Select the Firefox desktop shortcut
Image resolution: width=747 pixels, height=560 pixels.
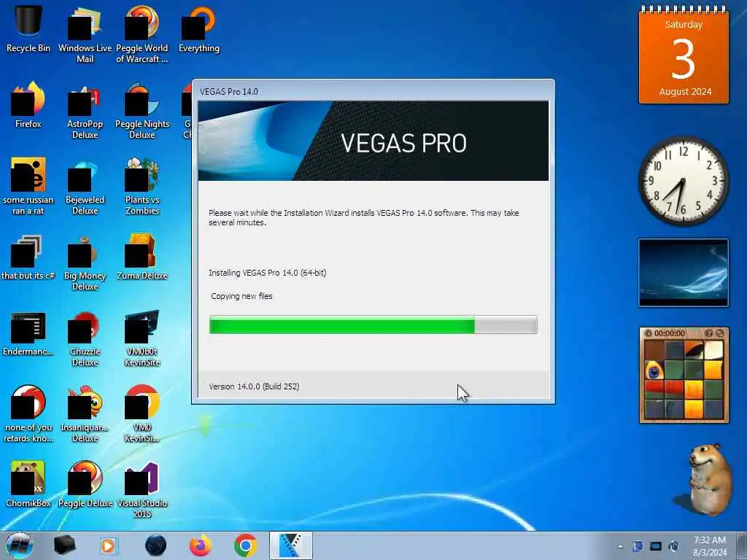[x=28, y=105]
